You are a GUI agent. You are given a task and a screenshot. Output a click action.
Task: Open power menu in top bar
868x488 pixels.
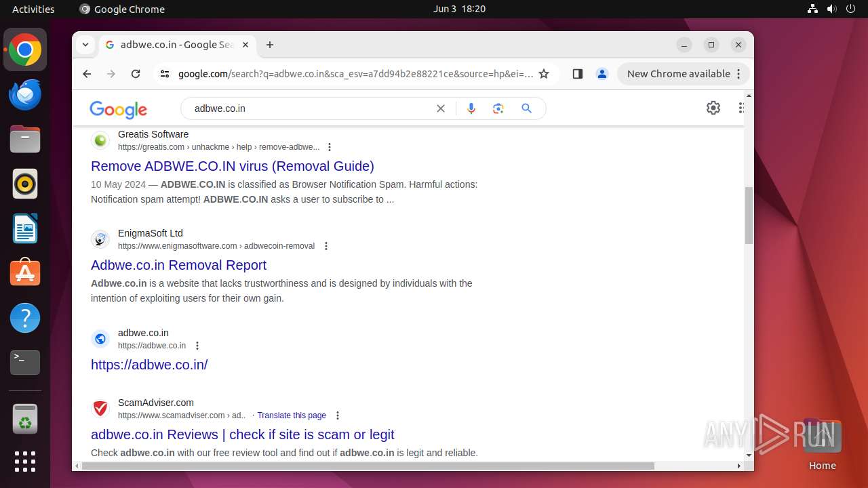[x=851, y=9]
